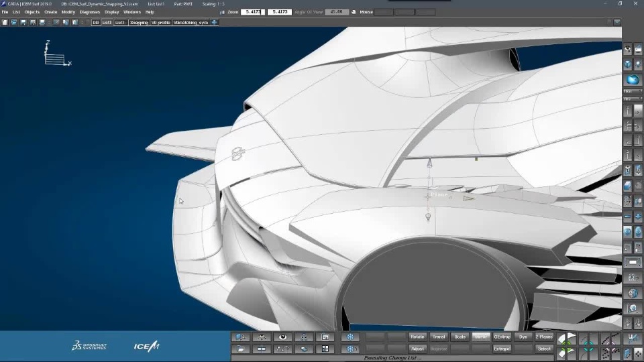Image resolution: width=644 pixels, height=362 pixels.
Task: Click the blue shaded blob render icon
Action: [633, 80]
